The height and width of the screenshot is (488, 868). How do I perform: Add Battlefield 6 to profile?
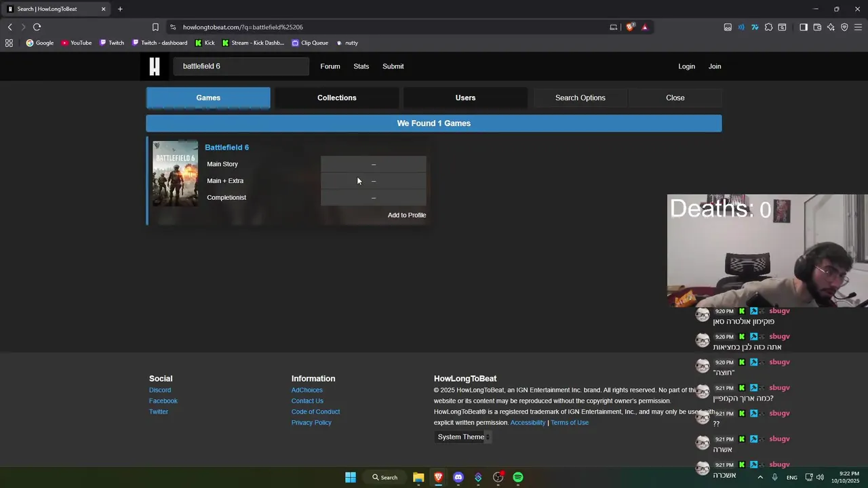(407, 215)
